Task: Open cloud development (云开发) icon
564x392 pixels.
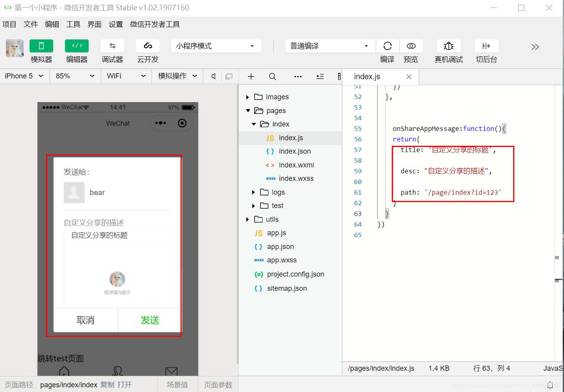Action: pos(148,46)
